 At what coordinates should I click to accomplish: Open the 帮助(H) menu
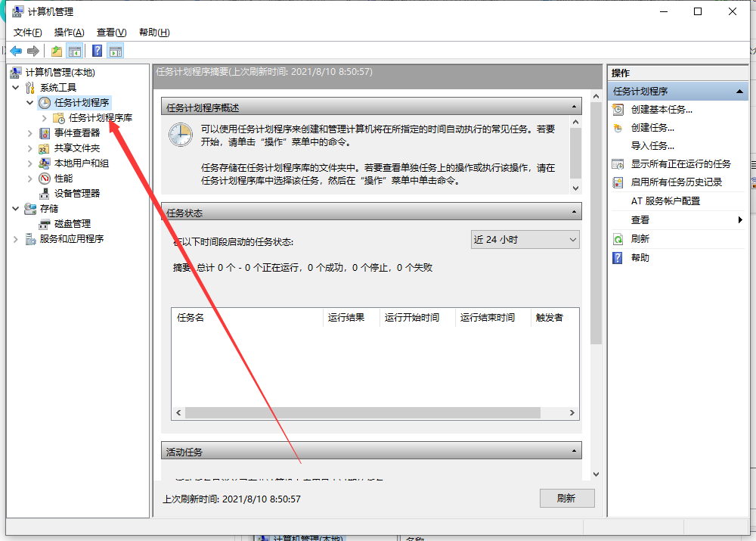pos(154,33)
